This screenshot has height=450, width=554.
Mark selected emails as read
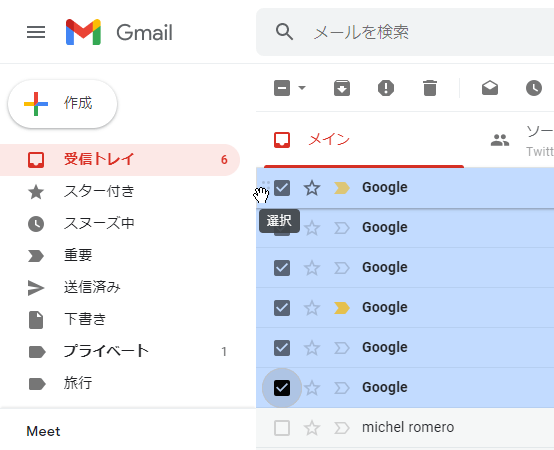(x=490, y=88)
